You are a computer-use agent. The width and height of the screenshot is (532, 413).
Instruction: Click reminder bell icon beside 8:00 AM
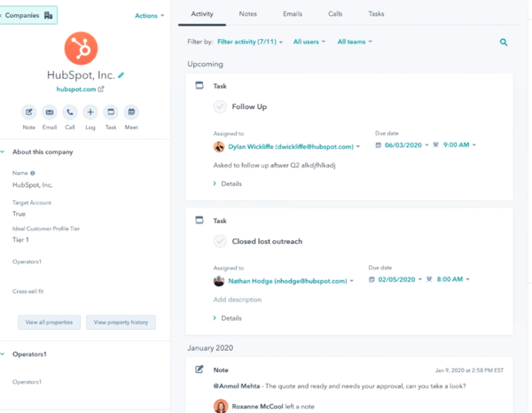(x=429, y=279)
